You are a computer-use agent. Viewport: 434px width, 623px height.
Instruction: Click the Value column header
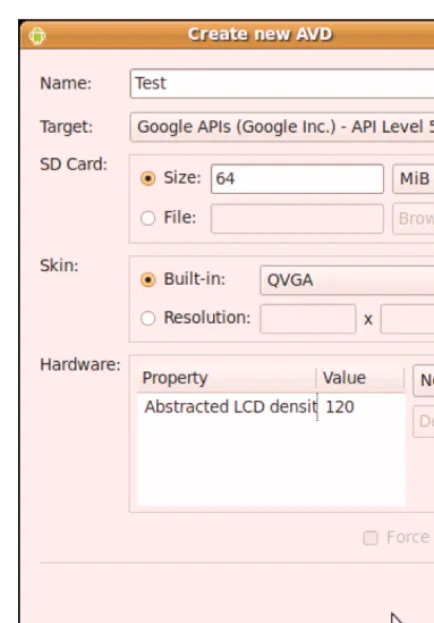[x=360, y=378]
